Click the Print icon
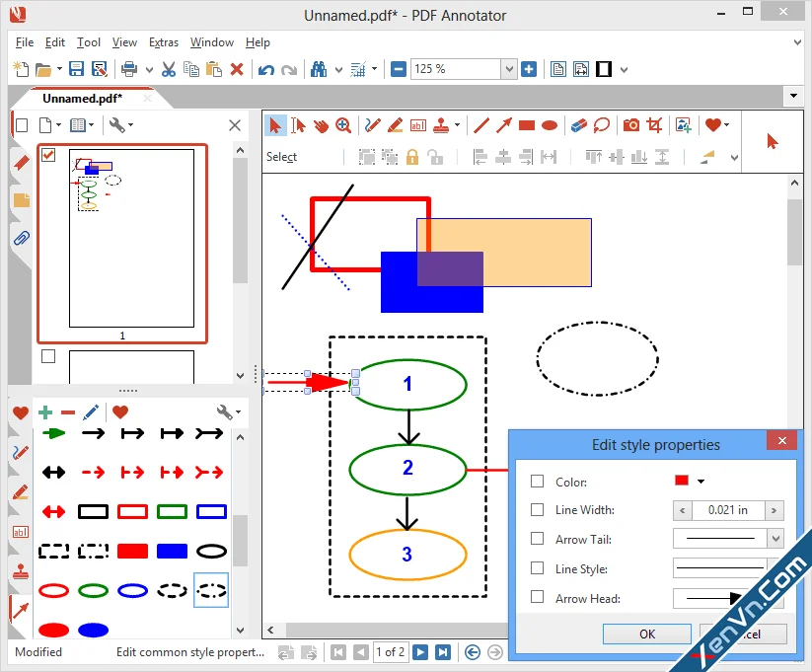812x672 pixels. click(129, 69)
